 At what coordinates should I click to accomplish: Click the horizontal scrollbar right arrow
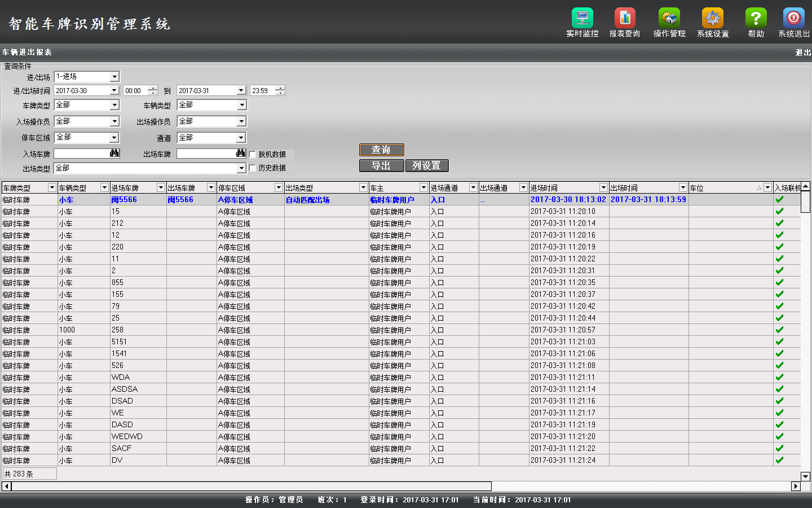796,486
